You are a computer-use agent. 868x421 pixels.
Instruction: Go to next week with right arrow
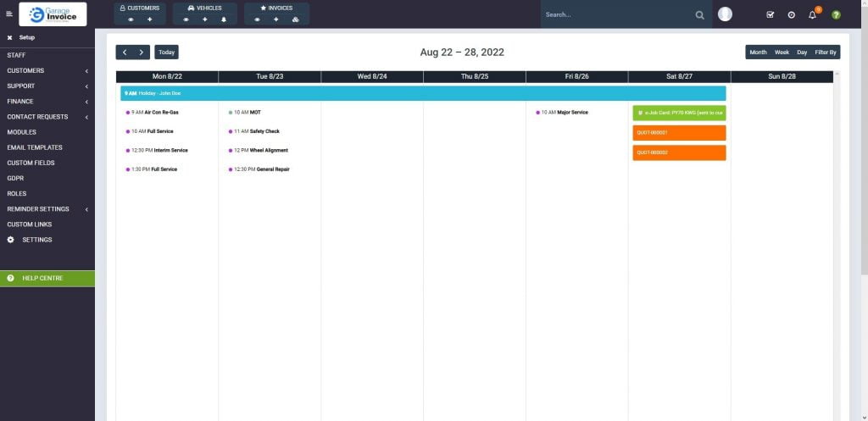click(x=142, y=53)
